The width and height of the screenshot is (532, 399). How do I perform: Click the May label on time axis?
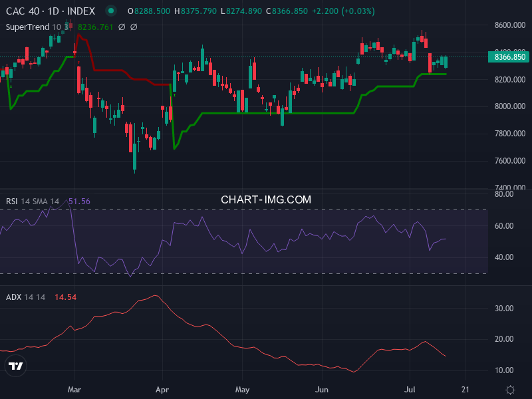[242, 390]
